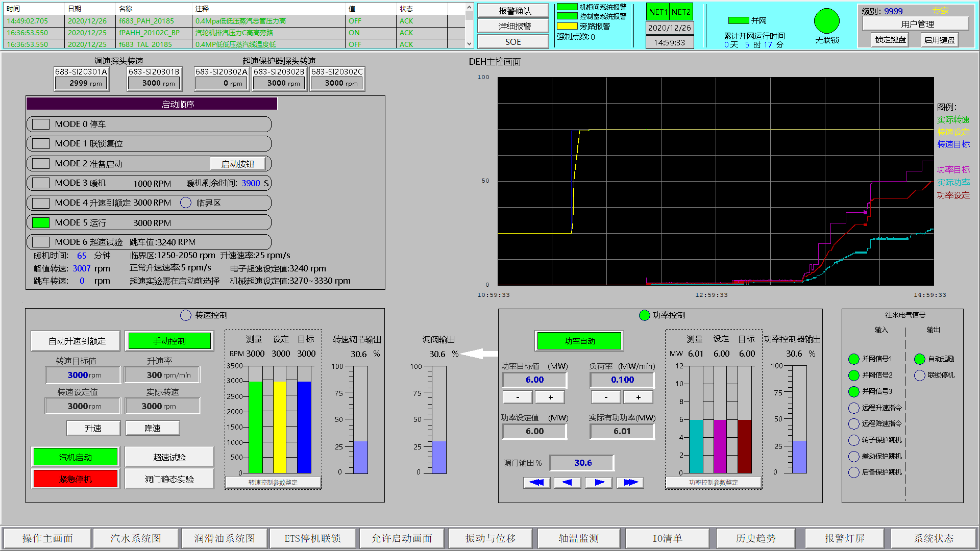Click the 升速率 300 rpm/min field
This screenshot has height=551, width=980.
162,375
